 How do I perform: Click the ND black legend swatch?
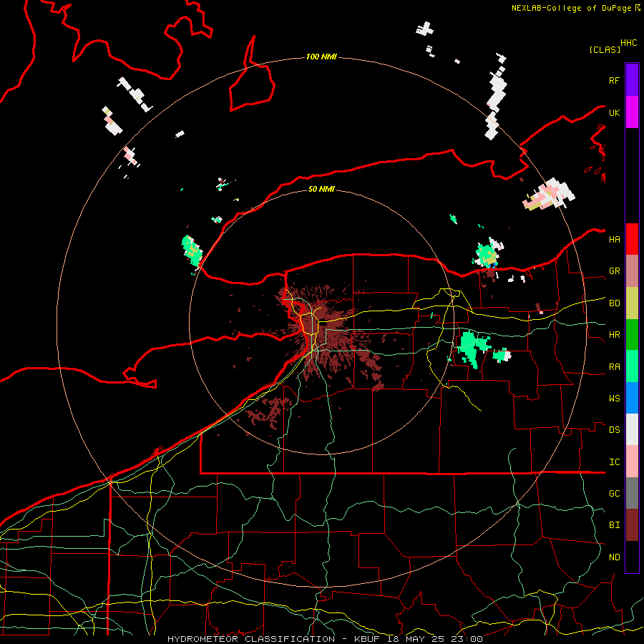coord(632,557)
